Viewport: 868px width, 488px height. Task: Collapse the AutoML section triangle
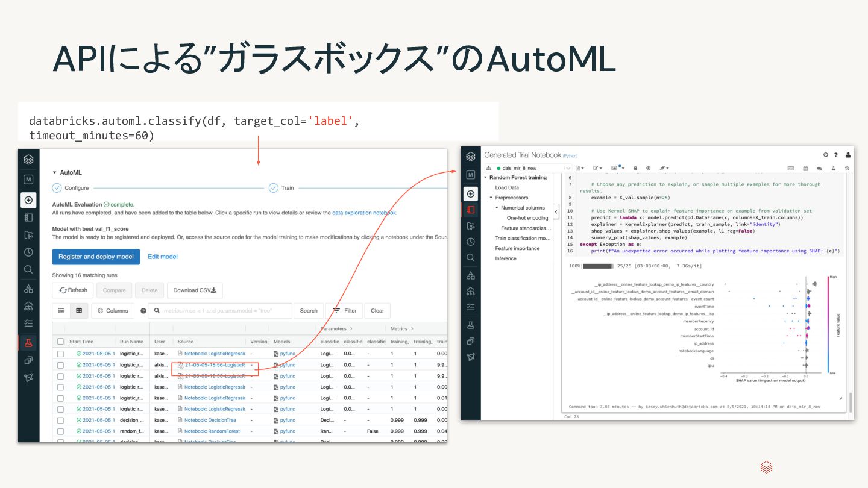[54, 172]
